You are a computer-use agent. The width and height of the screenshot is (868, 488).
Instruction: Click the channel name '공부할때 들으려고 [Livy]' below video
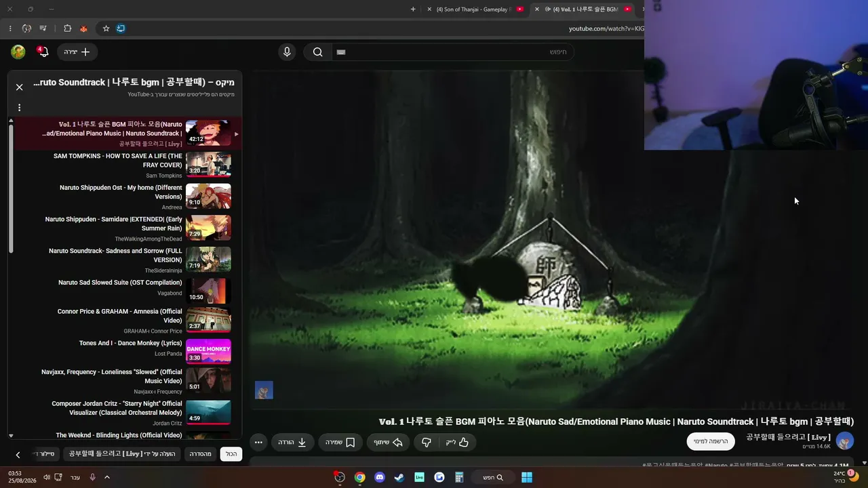[788, 437]
